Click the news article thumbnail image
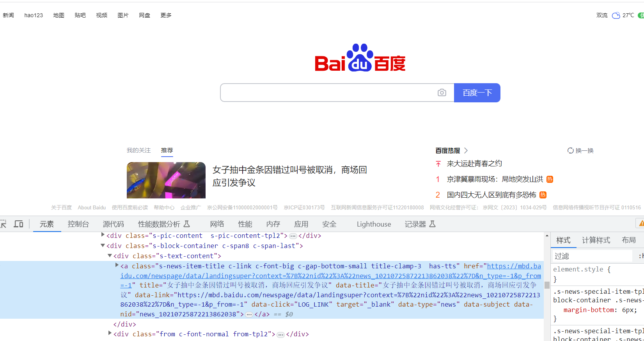 click(166, 180)
